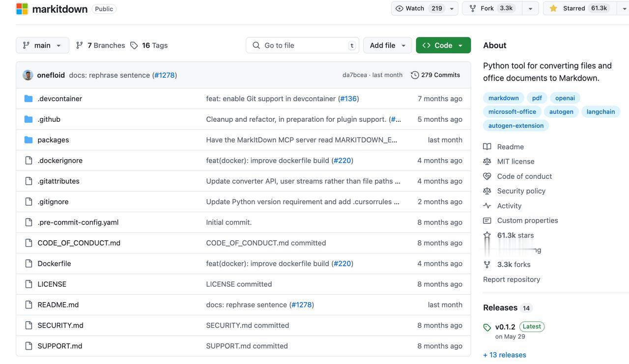Open the 16 Tags link
The height and width of the screenshot is (364, 629).
149,45
